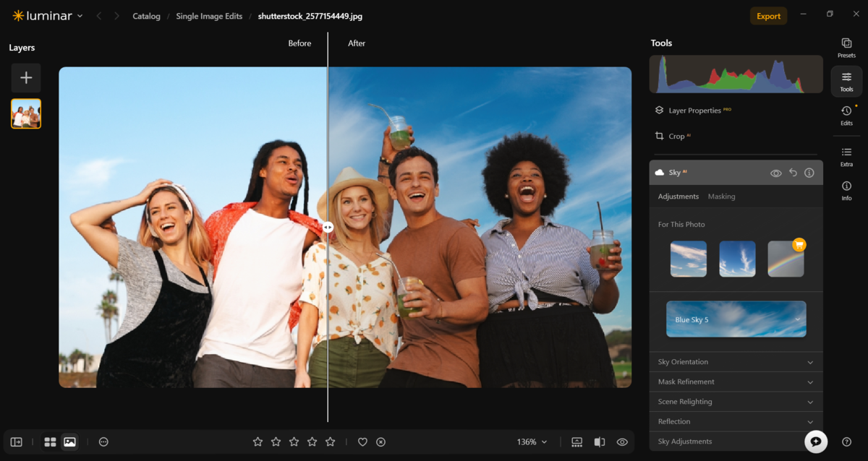868x461 pixels.
Task: Open the feedback chat bubble
Action: pos(816,441)
